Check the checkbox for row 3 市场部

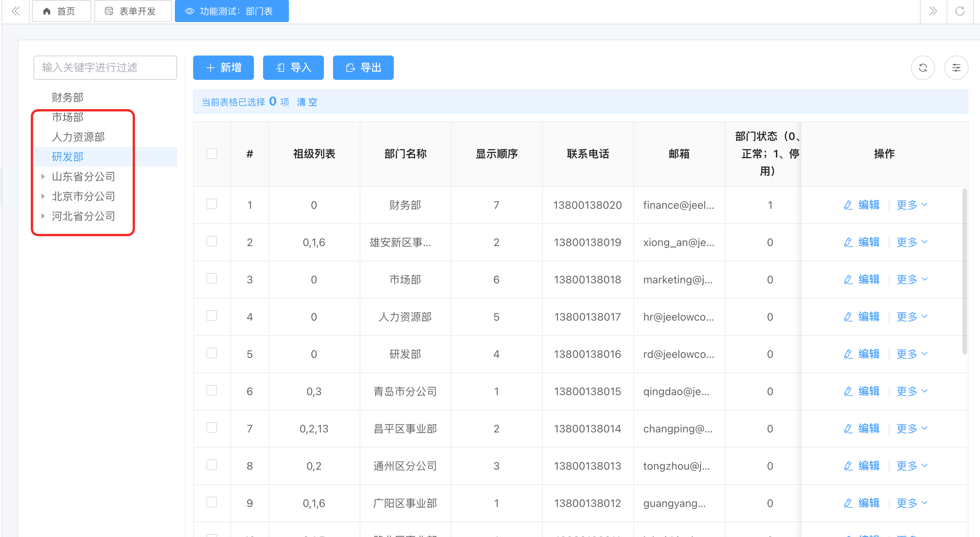[x=211, y=279]
